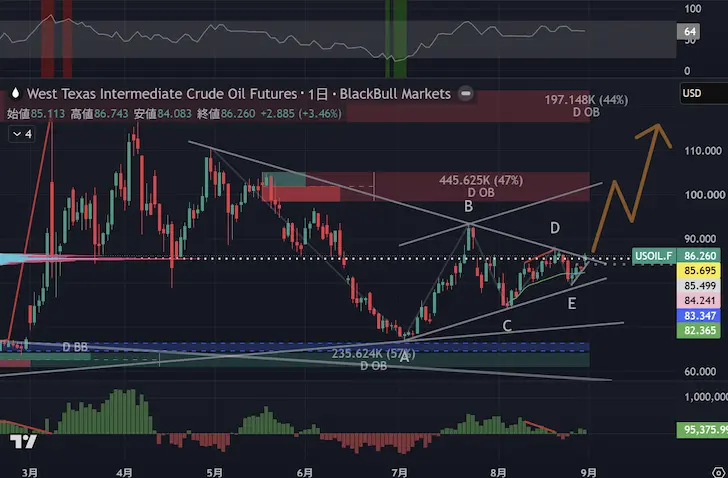Expand the indicator legend showing 4
This screenshot has height=478, width=728.
pos(22,134)
